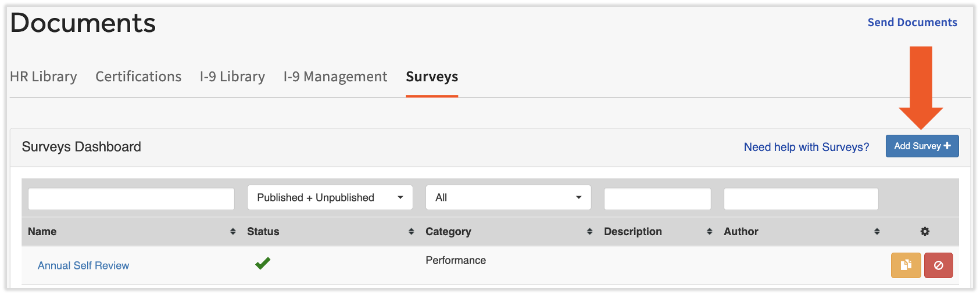Click the orange copy survey icon

[x=906, y=265]
